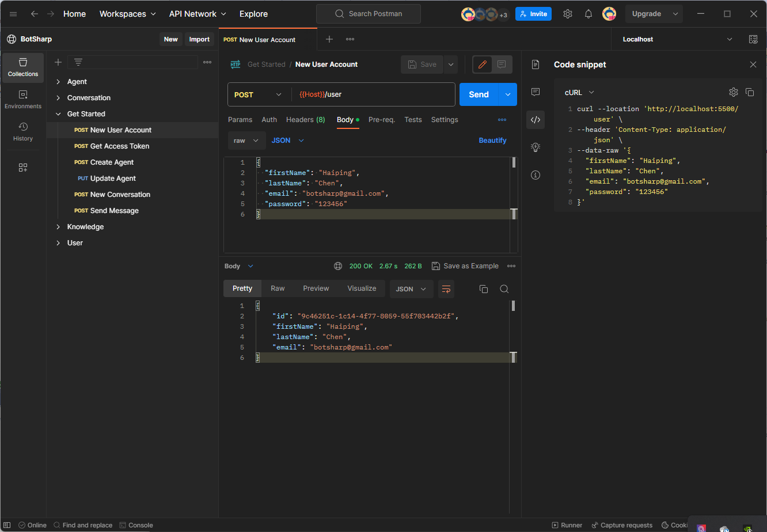Click the request URL field
This screenshot has width=767, height=532.
(374, 94)
